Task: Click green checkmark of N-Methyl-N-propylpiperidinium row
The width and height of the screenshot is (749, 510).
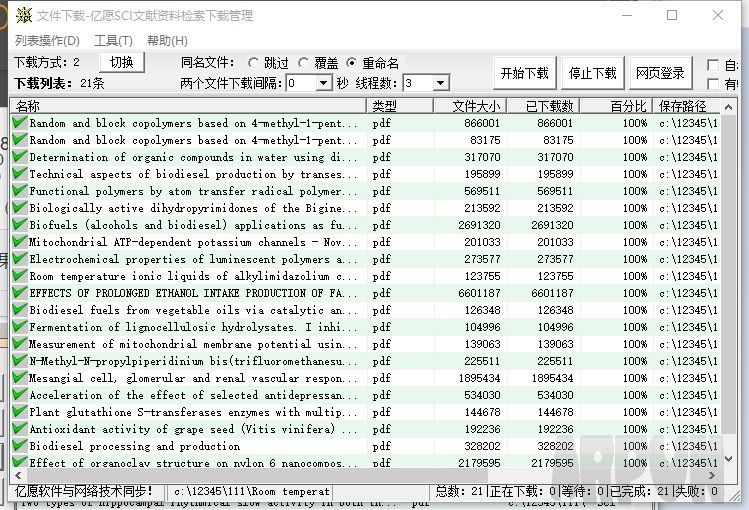Action: (x=20, y=360)
